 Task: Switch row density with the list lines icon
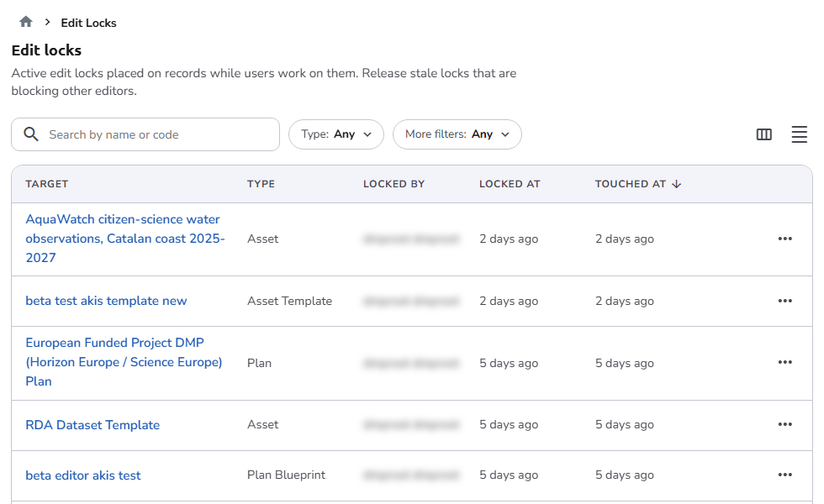click(799, 134)
